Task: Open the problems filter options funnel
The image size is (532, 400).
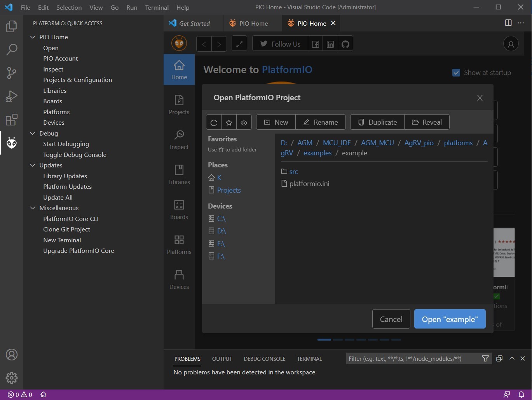Action: (x=485, y=358)
